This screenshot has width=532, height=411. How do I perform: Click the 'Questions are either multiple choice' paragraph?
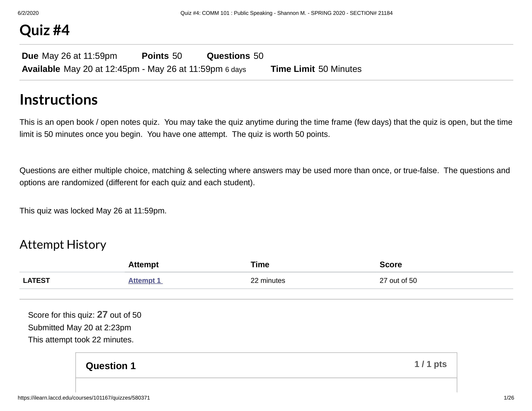[265, 176]
